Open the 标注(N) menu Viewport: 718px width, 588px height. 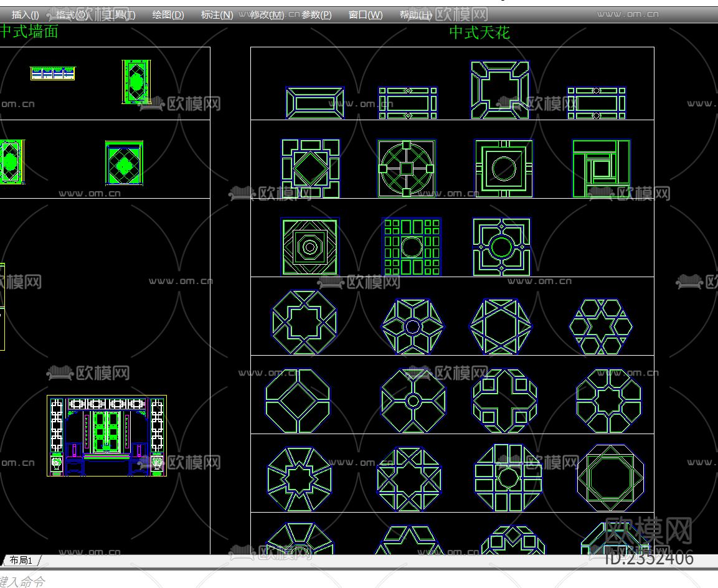(x=217, y=15)
